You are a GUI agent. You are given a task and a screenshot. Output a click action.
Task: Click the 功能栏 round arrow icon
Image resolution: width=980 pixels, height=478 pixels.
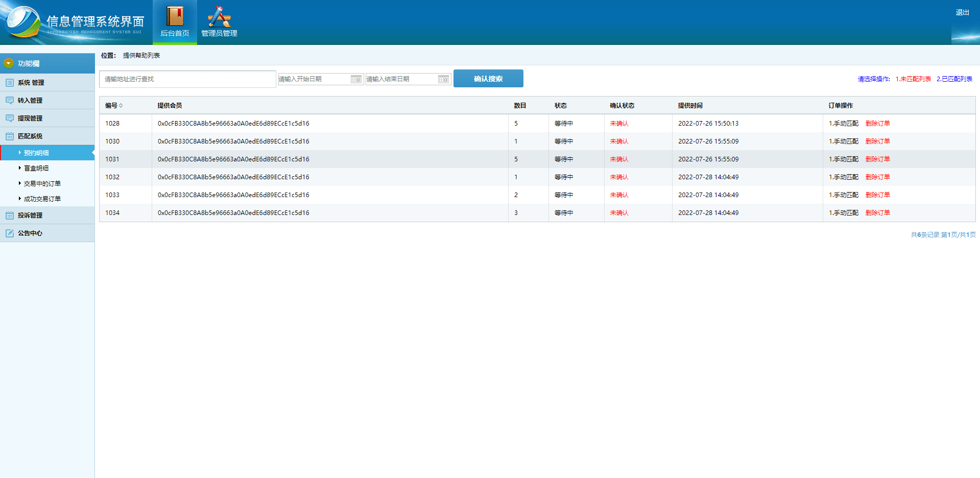[9, 63]
